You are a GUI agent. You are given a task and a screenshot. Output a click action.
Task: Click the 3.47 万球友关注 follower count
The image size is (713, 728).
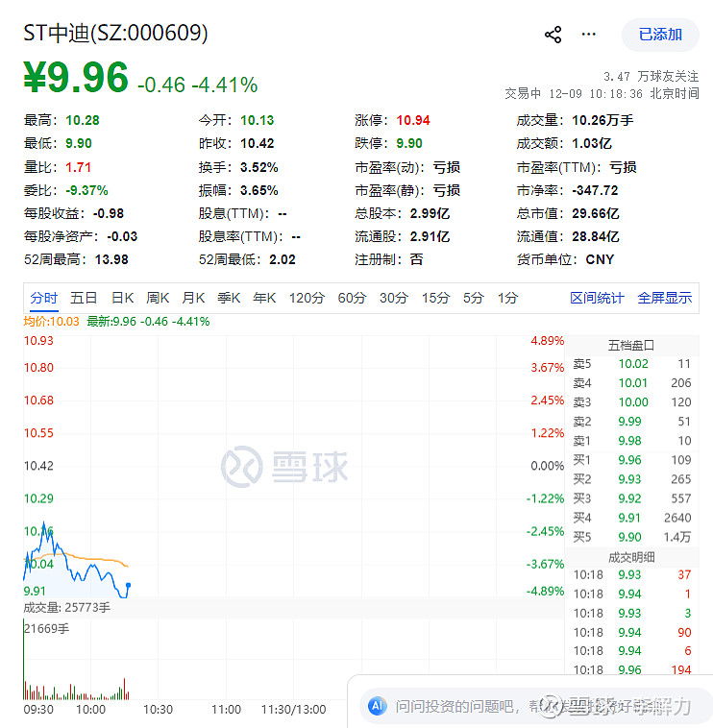pyautogui.click(x=651, y=76)
